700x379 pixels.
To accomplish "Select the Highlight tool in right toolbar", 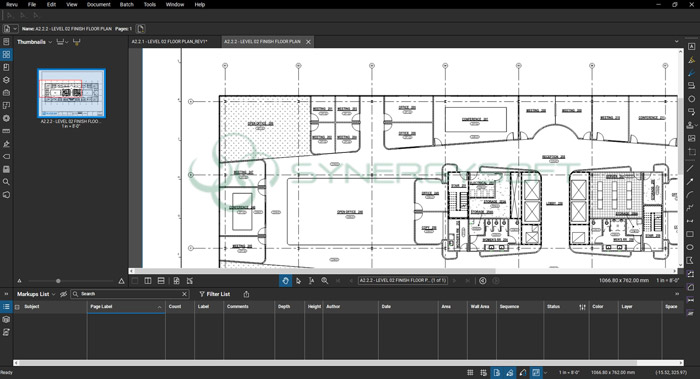I will coord(692,60).
